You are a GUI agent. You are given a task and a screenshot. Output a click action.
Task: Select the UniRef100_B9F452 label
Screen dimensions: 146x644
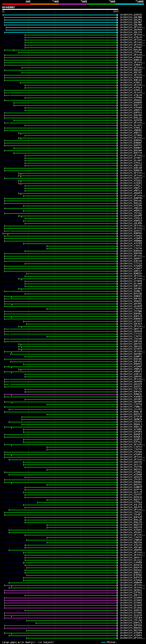tap(131, 361)
